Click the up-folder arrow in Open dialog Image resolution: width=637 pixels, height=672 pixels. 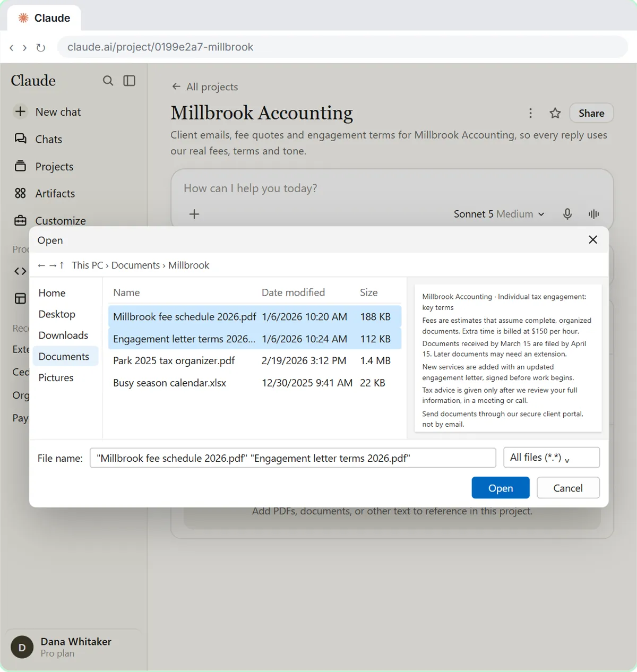tap(62, 265)
